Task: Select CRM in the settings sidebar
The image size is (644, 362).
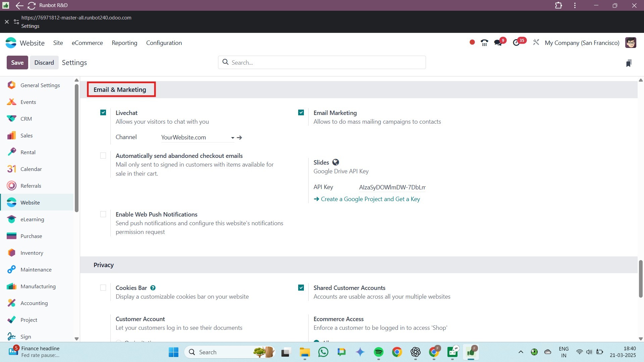Action: (x=26, y=119)
